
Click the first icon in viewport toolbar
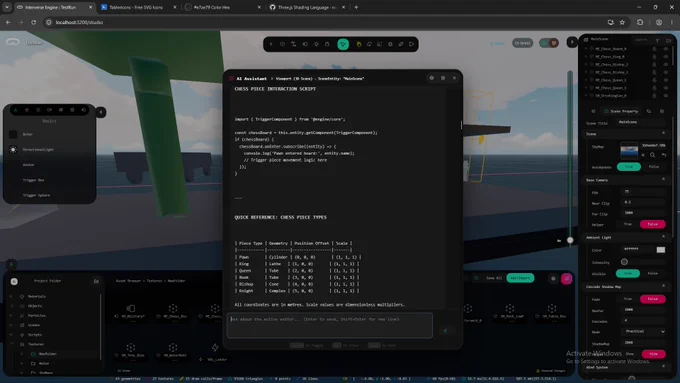coord(271,44)
